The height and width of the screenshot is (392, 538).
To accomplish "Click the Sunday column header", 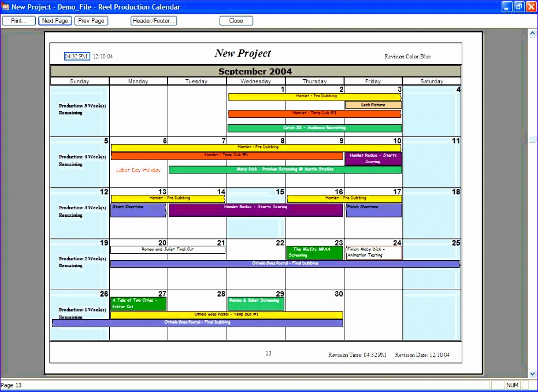I will click(80, 82).
